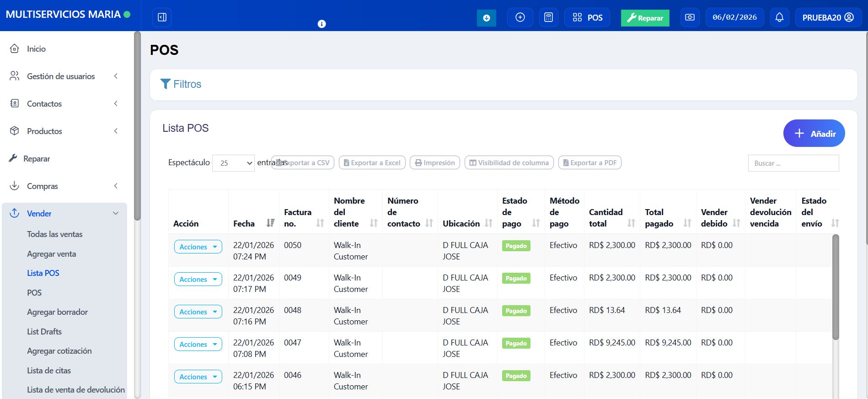Sort table by Total pagado column

(x=668, y=218)
